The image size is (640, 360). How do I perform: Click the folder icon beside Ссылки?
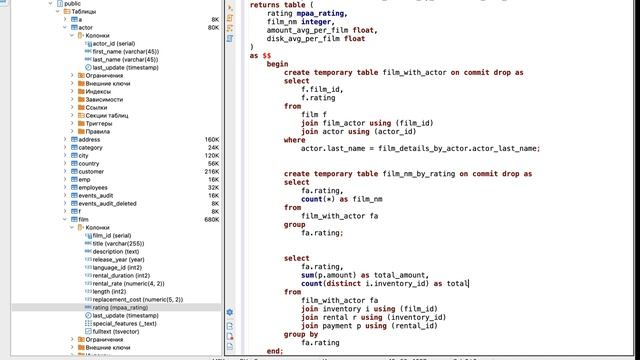(x=81, y=107)
